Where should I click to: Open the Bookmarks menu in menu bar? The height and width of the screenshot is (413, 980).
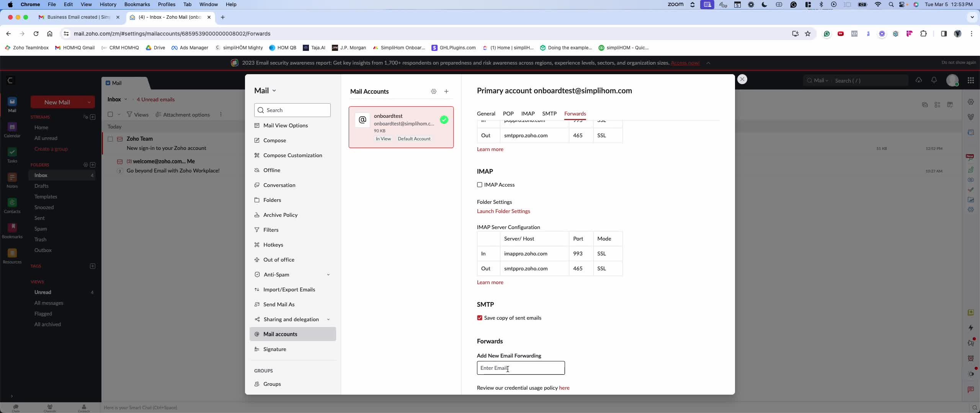[x=137, y=4]
